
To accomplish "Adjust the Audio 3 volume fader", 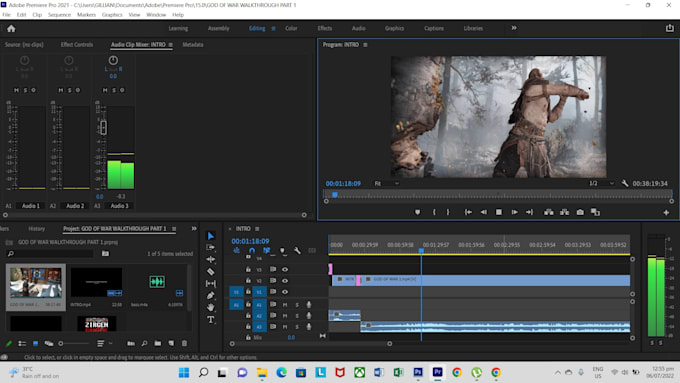I will point(103,128).
